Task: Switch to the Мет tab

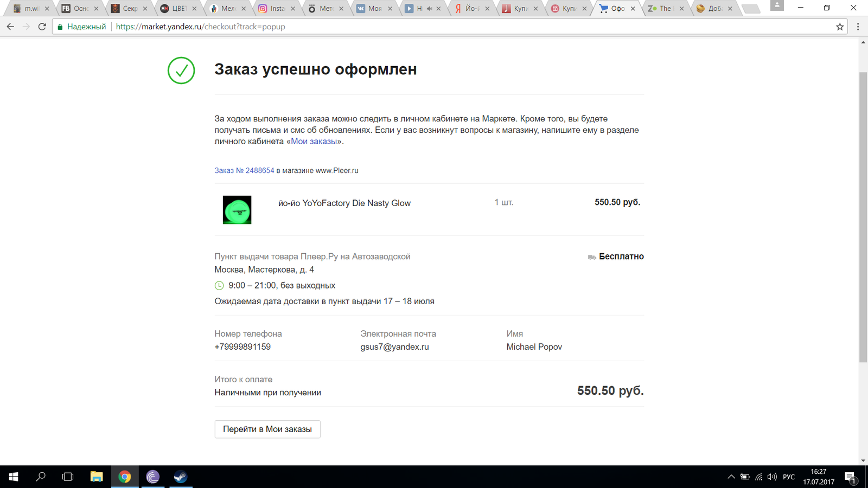Action: click(325, 9)
